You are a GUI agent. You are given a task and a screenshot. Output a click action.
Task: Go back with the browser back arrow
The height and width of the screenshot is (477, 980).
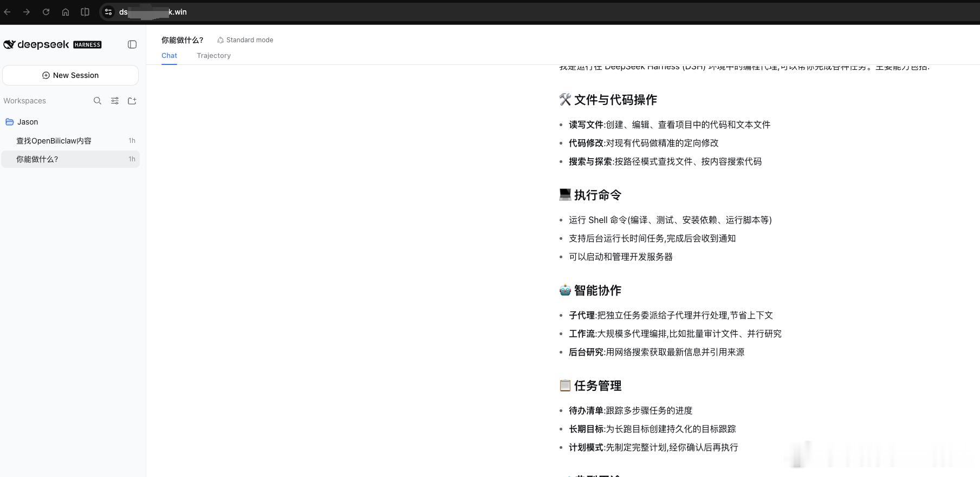[7, 12]
